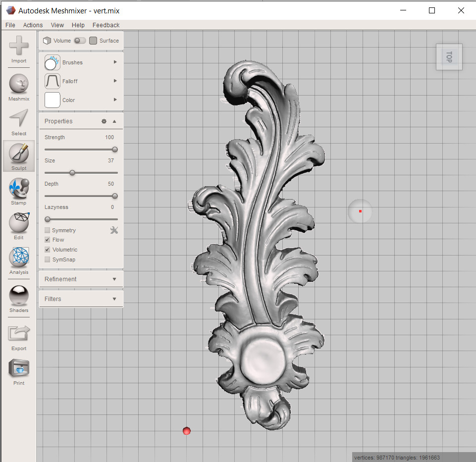Viewport: 476px width, 462px height.
Task: Click the Brushes preview icon
Action: pos(52,62)
